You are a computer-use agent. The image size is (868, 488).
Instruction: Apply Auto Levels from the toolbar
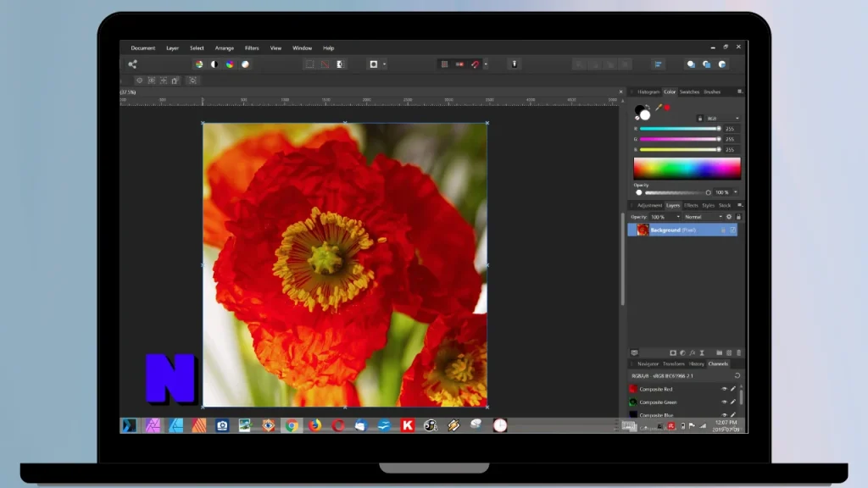[198, 64]
